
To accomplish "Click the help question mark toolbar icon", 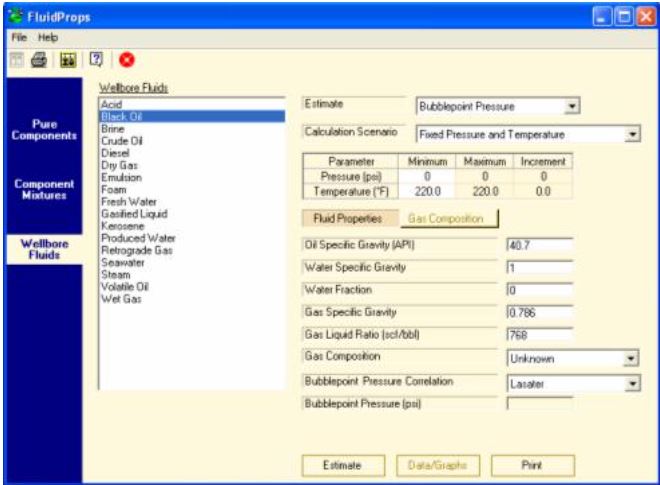I will pos(97,60).
